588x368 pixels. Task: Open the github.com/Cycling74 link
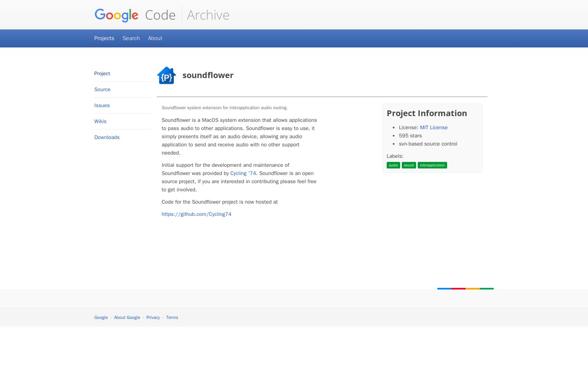pyautogui.click(x=196, y=214)
